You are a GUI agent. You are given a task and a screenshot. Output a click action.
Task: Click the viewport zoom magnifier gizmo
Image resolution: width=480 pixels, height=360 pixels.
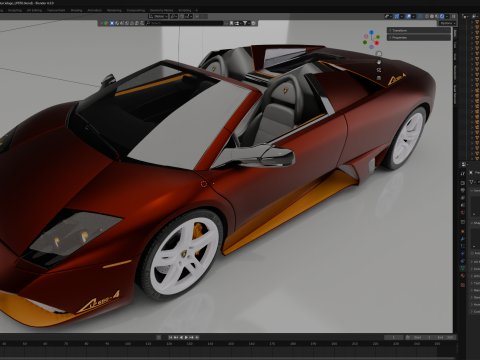379,54
